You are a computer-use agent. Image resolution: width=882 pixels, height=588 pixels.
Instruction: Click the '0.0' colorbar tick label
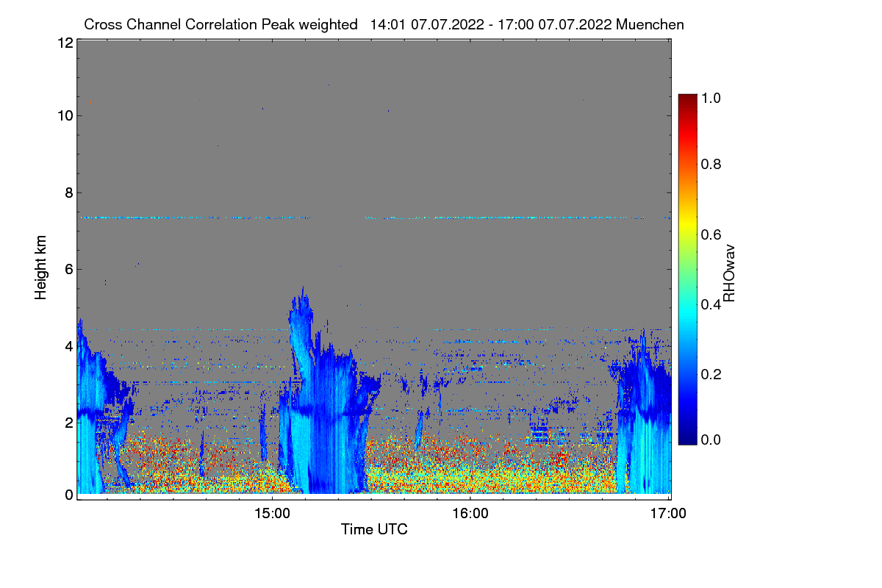(x=710, y=440)
